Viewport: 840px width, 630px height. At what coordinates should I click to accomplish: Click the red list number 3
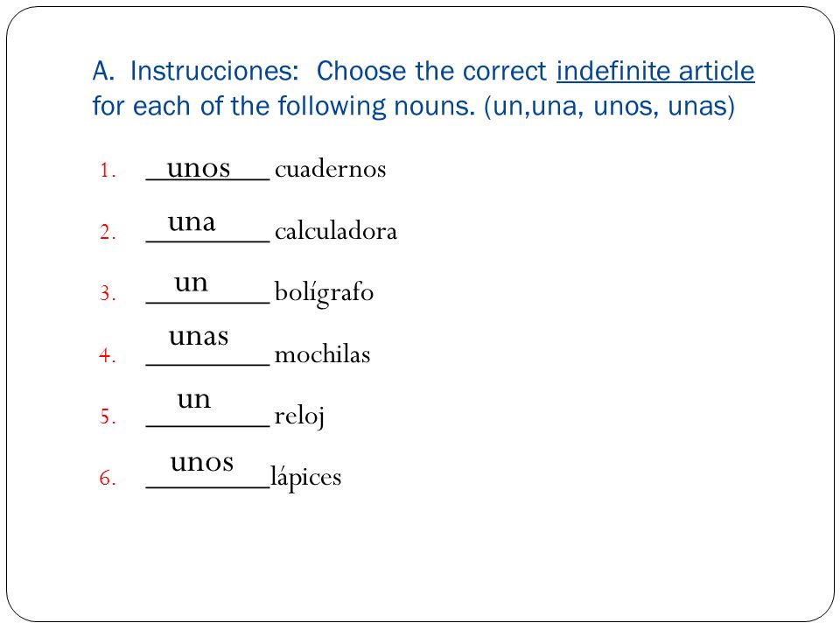tap(108, 294)
